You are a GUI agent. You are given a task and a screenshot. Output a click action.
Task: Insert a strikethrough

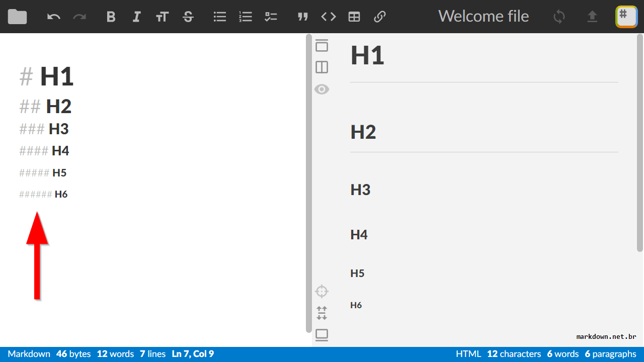188,17
